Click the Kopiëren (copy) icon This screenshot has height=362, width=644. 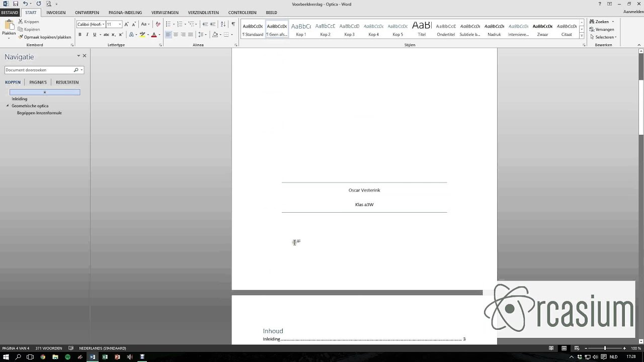pos(21,30)
